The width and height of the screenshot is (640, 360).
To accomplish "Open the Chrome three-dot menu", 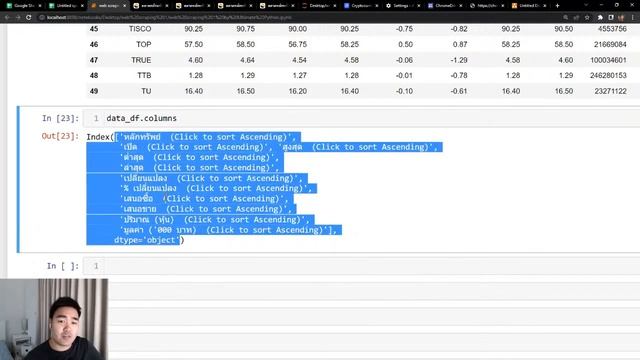I will pos(633,18).
